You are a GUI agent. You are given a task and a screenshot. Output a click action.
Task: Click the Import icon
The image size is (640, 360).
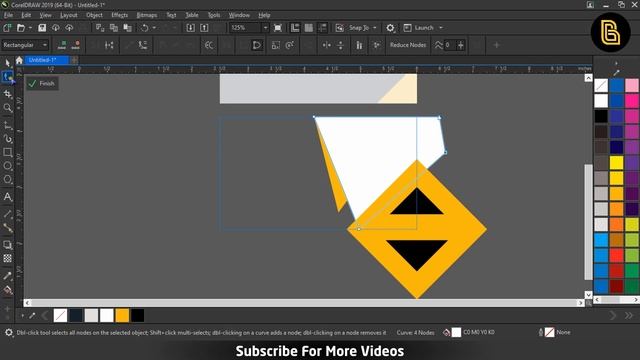coord(191,28)
